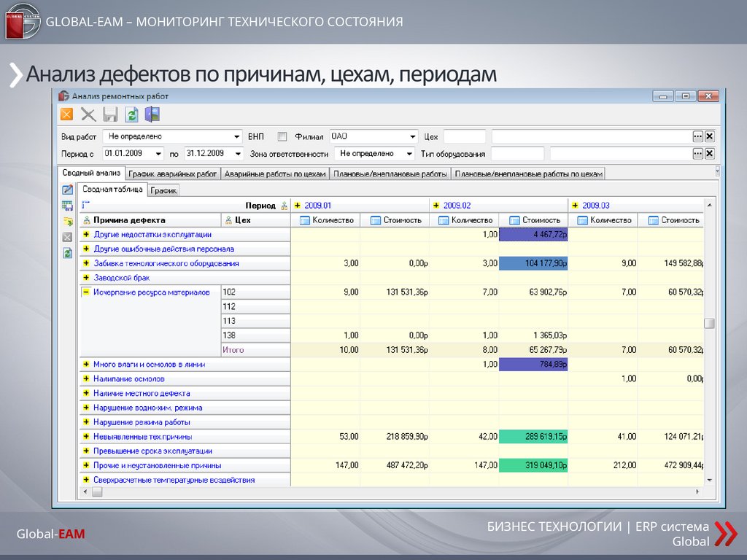The height and width of the screenshot is (560, 747).
Task: Expand the 2009.02 period column
Action: pyautogui.click(x=436, y=206)
